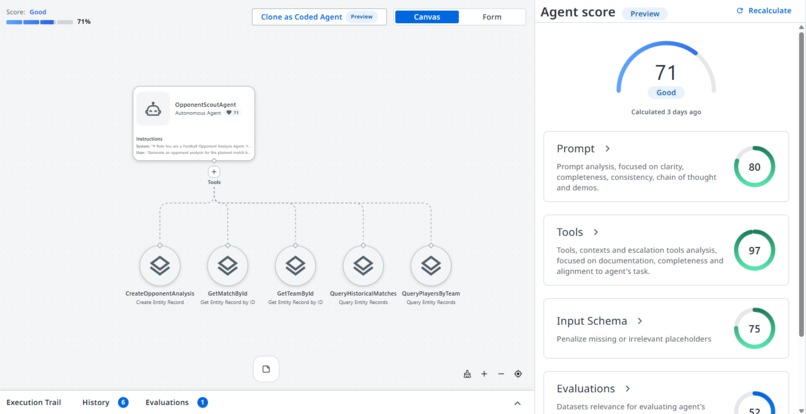
Task: Click the Preview badge on Clone as Coded Agent
Action: [x=361, y=17]
